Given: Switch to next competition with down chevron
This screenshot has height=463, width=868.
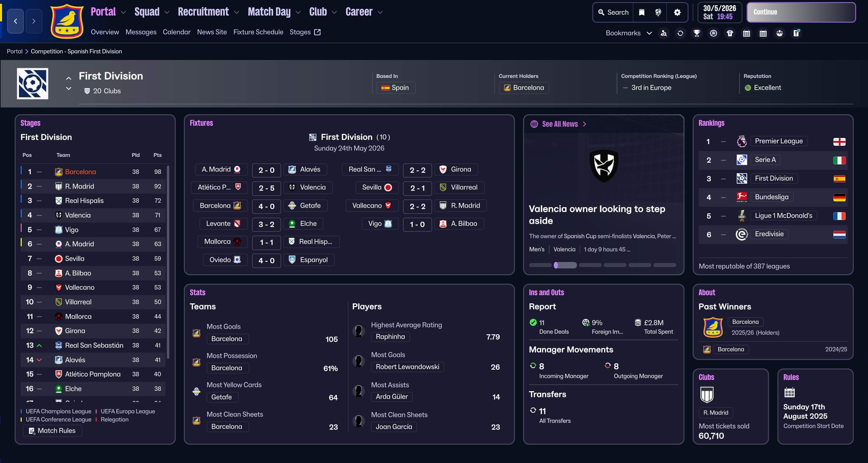Looking at the screenshot, I should pyautogui.click(x=69, y=88).
